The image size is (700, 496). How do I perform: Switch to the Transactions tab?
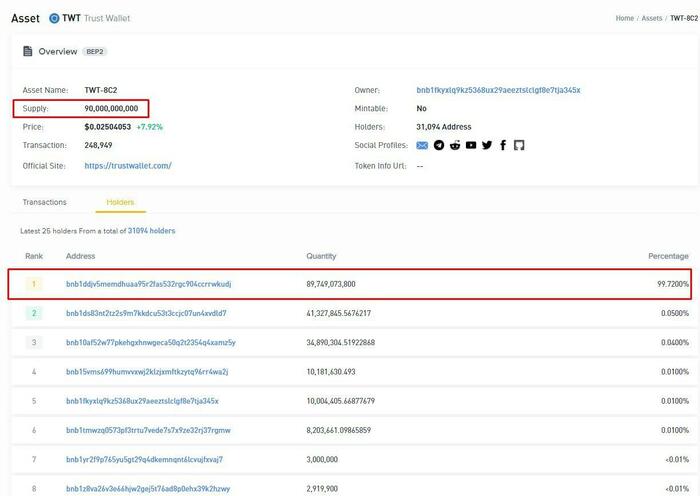[45, 202]
